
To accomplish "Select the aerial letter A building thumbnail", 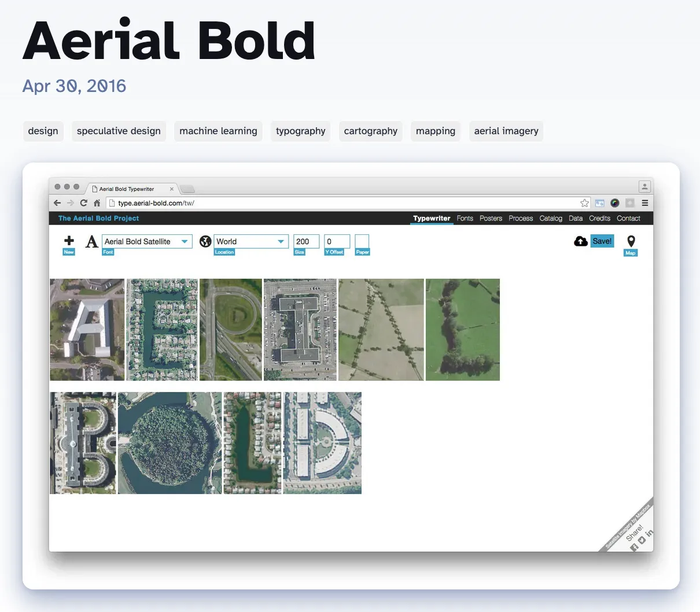I will [87, 330].
